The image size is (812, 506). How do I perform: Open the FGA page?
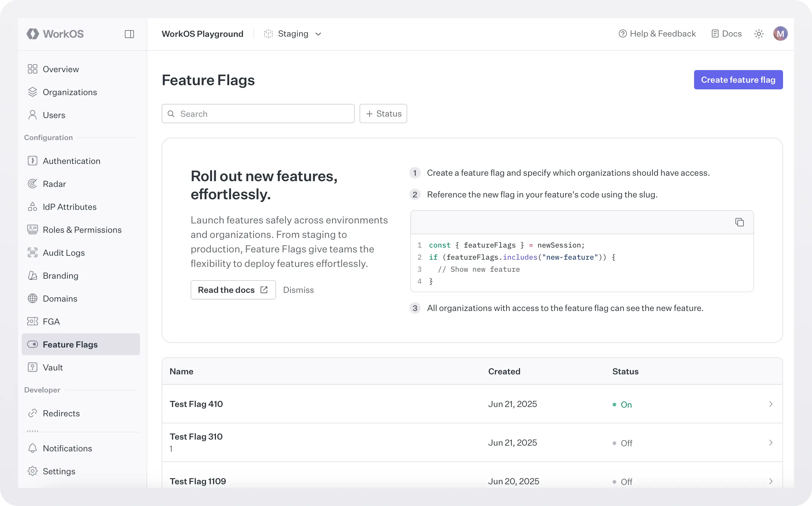point(81,321)
